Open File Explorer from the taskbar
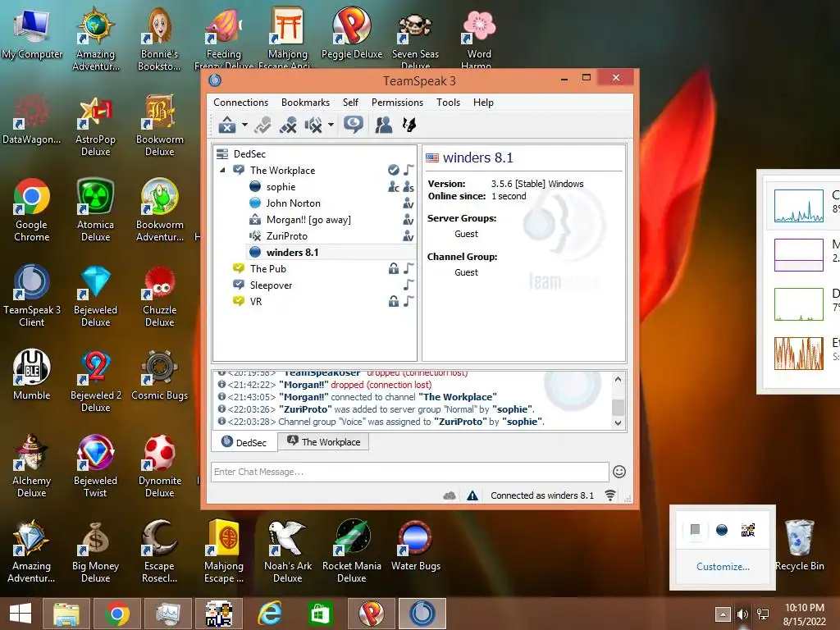The width and height of the screenshot is (840, 630). point(66,614)
